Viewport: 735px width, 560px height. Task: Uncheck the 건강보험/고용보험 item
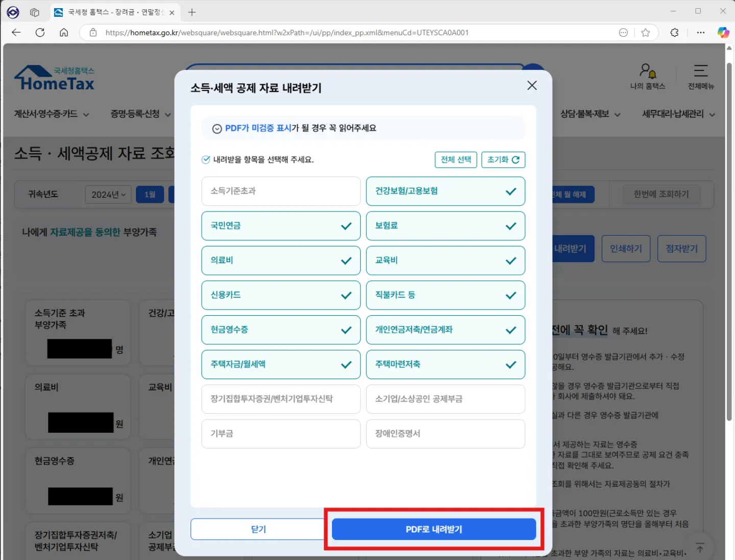click(445, 191)
